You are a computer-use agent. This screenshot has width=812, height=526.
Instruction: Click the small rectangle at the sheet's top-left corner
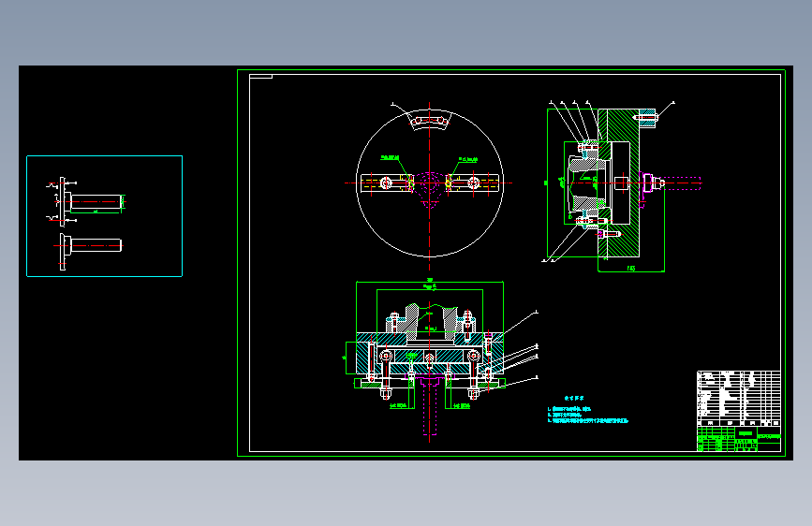pyautogui.click(x=261, y=77)
